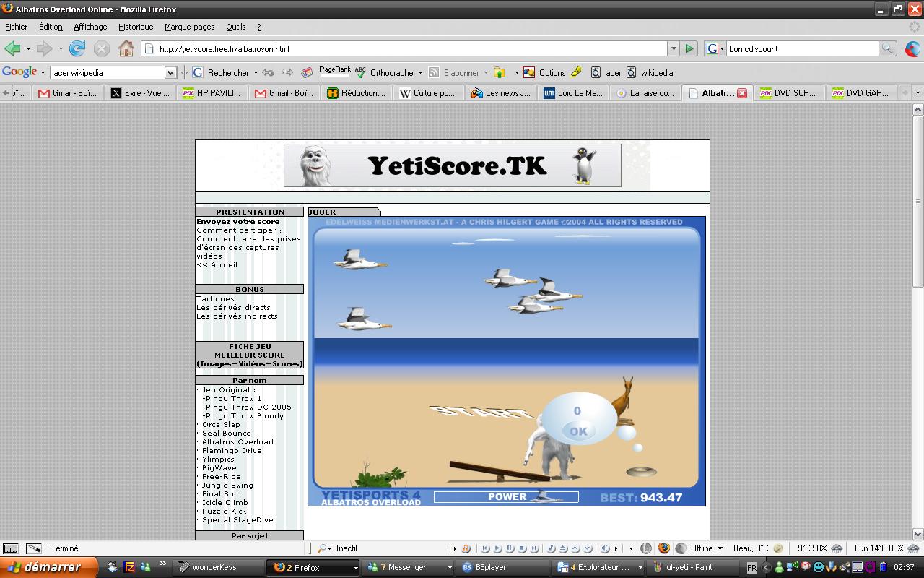Open the Home page icon
This screenshot has height=578, width=924.
point(126,48)
